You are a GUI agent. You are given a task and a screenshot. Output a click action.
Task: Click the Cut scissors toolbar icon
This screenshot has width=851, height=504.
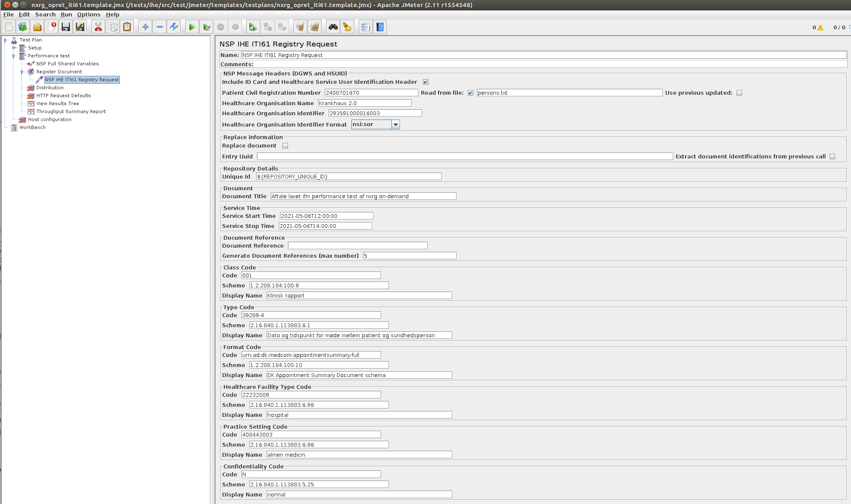(x=98, y=27)
